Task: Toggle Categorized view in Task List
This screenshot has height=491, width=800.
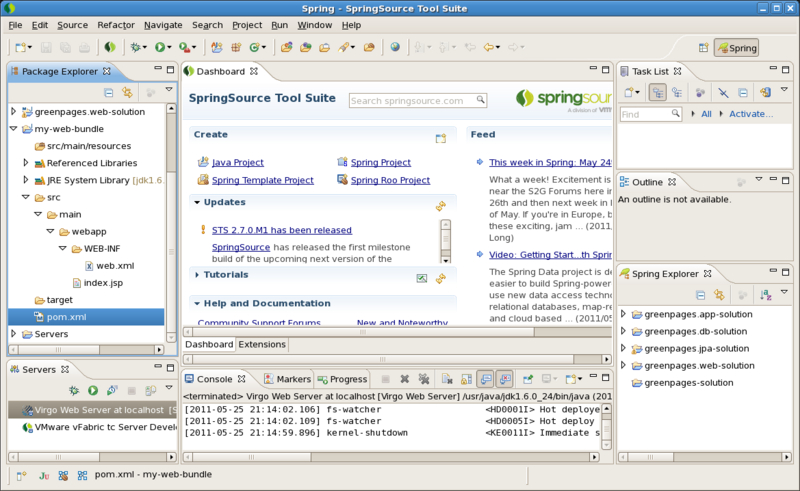Action: tap(658, 92)
